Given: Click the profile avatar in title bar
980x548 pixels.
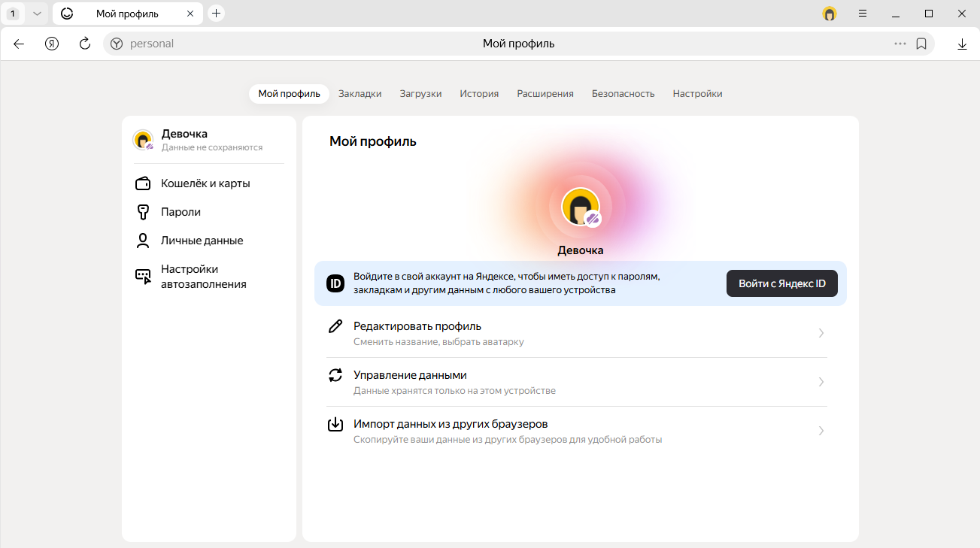Looking at the screenshot, I should (830, 14).
